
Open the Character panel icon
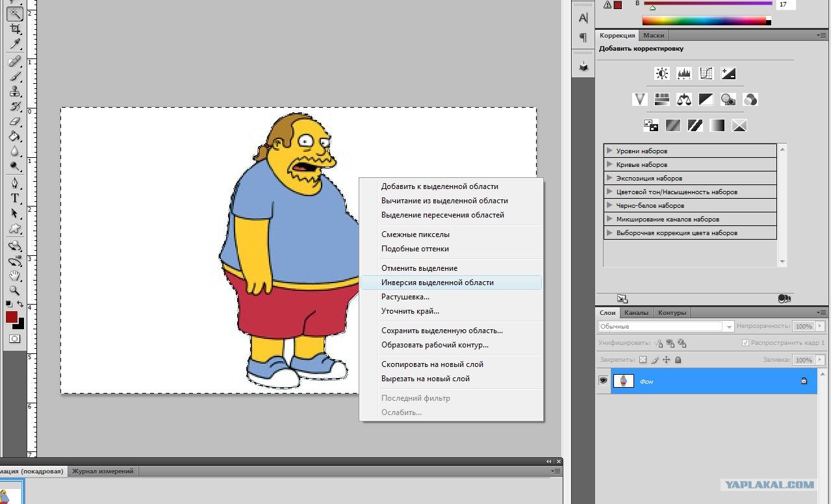pos(583,19)
